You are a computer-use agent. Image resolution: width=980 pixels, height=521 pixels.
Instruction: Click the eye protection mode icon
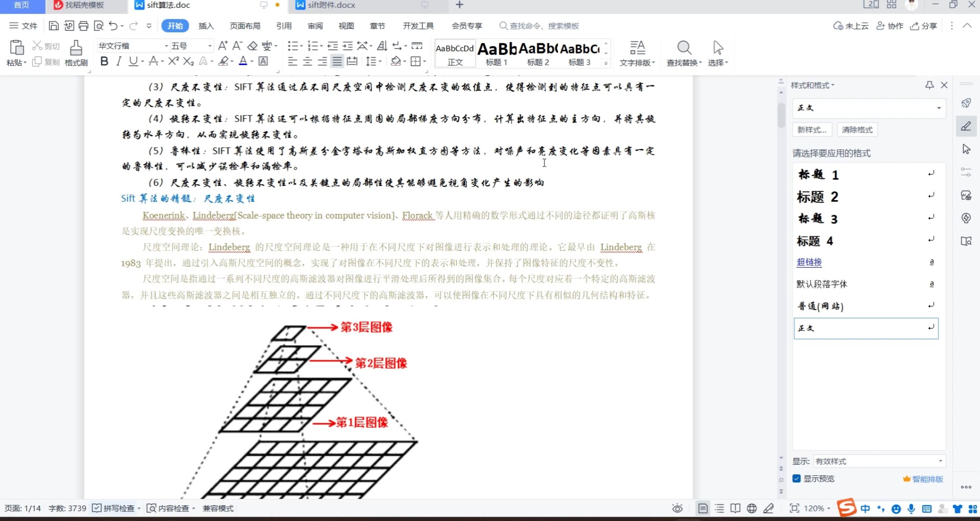pyautogui.click(x=677, y=508)
